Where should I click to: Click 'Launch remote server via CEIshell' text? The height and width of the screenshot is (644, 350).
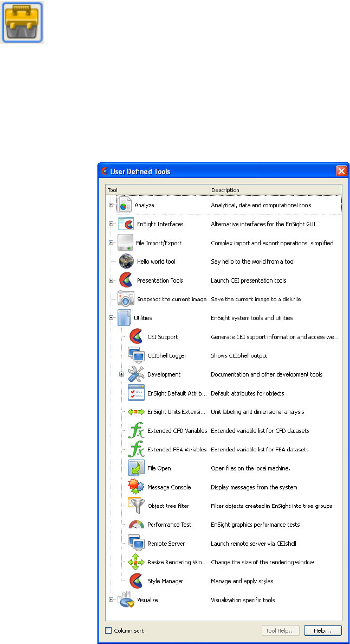(x=253, y=544)
